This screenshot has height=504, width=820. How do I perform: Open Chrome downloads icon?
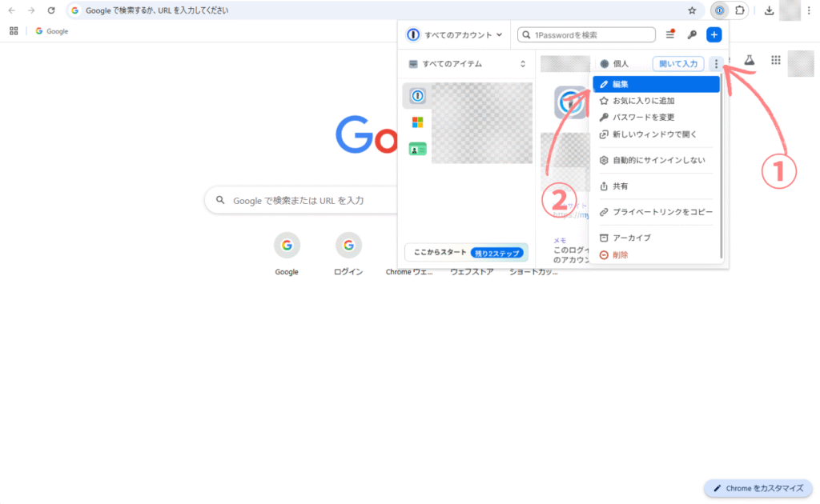coord(769,10)
